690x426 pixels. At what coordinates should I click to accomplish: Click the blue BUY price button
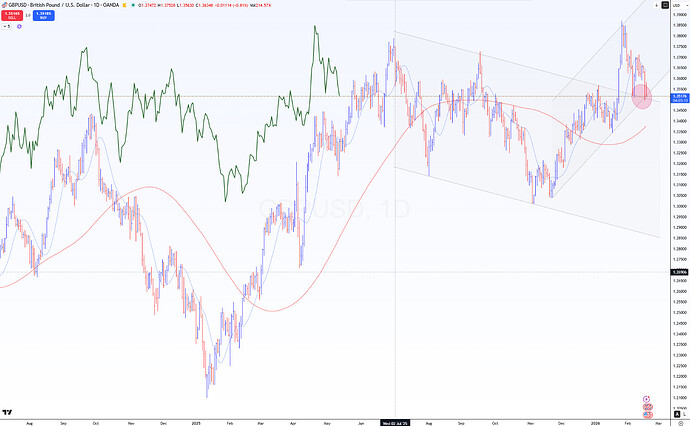[x=44, y=15]
